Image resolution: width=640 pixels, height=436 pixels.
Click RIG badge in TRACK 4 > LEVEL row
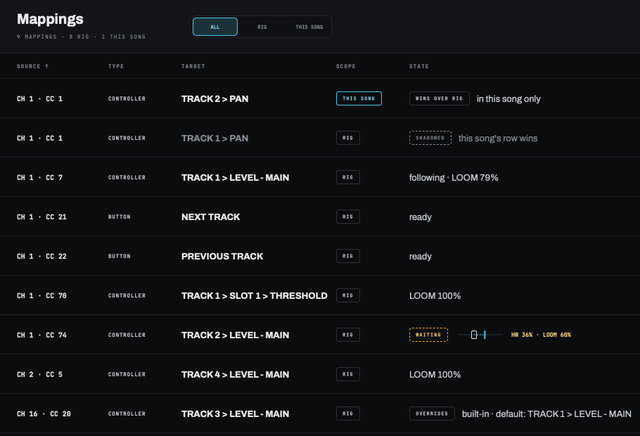pyautogui.click(x=348, y=374)
